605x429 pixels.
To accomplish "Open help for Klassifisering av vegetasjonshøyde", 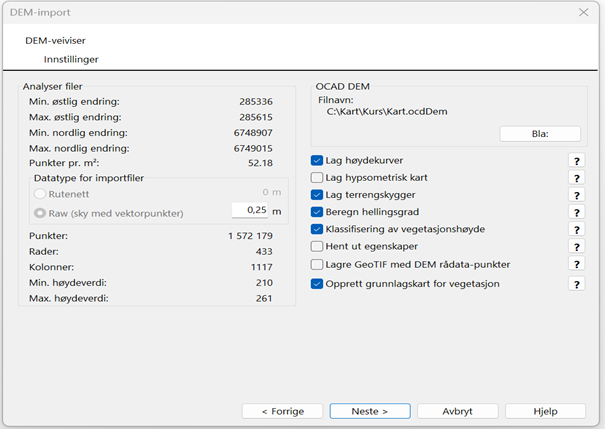I will tap(576, 230).
